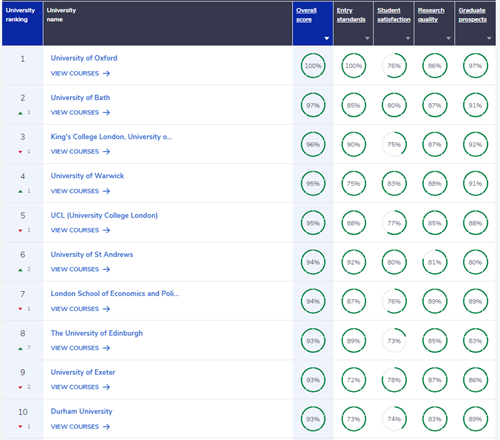
Task: Open University of Bath link
Action: [x=80, y=98]
